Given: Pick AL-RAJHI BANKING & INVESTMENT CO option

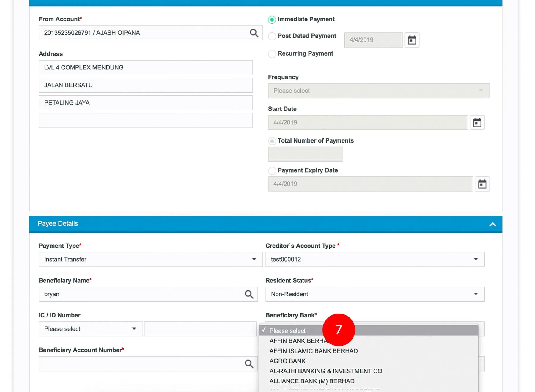Looking at the screenshot, I should [325, 371].
